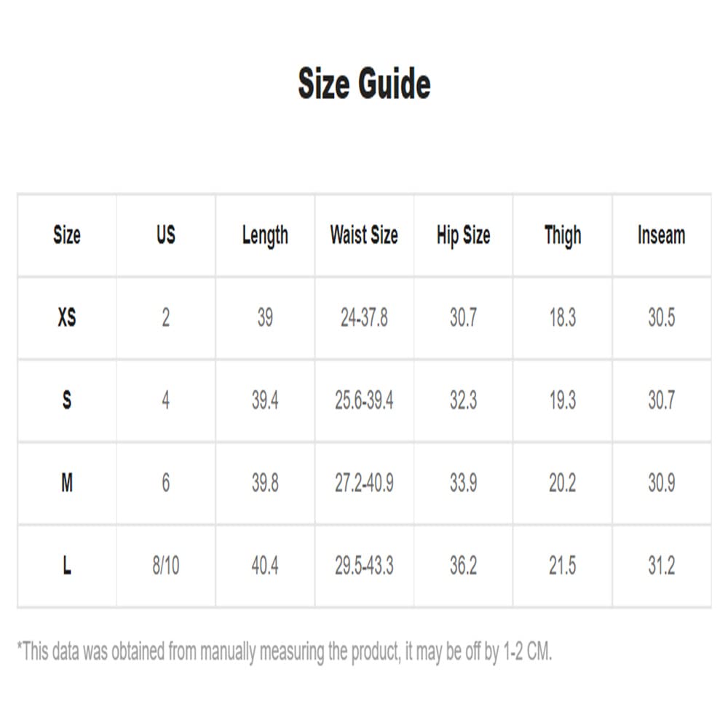Image resolution: width=728 pixels, height=728 pixels.
Task: Click the Size Guide heading
Action: point(364,84)
